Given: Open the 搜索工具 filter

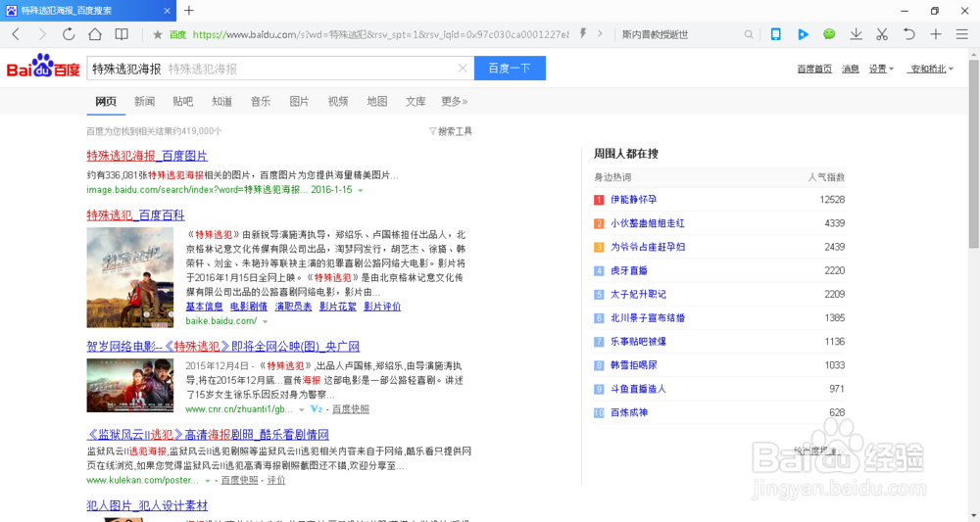Looking at the screenshot, I should point(451,131).
